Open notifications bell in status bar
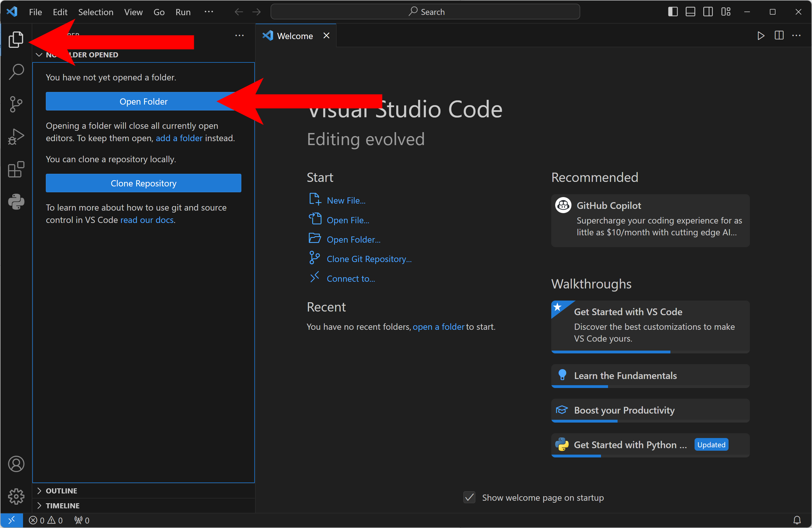Viewport: 812px width, 528px height. (x=797, y=520)
